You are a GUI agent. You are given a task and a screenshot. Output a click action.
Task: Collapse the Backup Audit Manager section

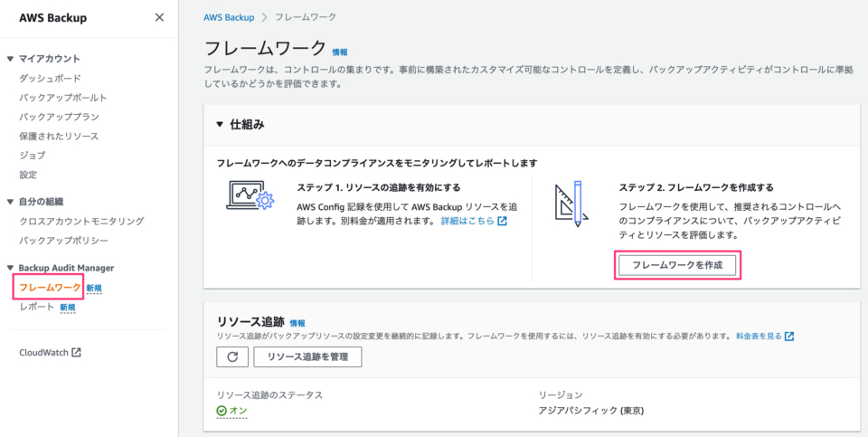click(x=10, y=268)
